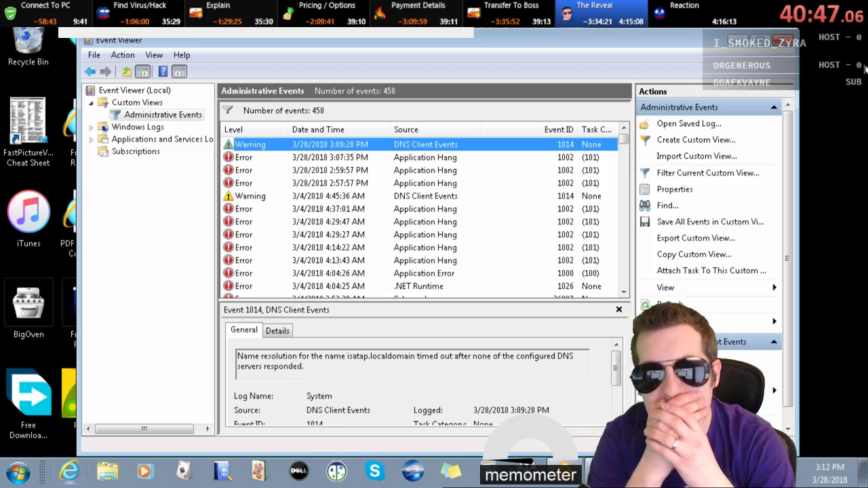This screenshot has width=868, height=488.
Task: Open Sticky Notes from the taskbar
Action: click(x=451, y=471)
